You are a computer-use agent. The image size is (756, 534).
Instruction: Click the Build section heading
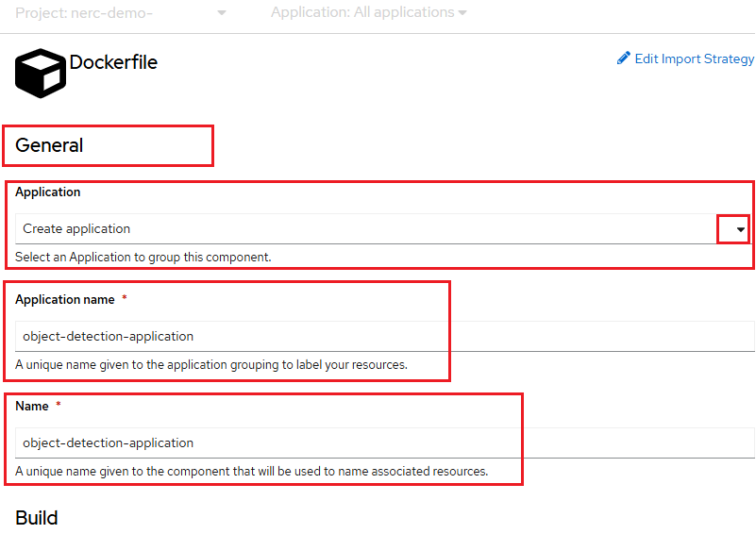[37, 518]
